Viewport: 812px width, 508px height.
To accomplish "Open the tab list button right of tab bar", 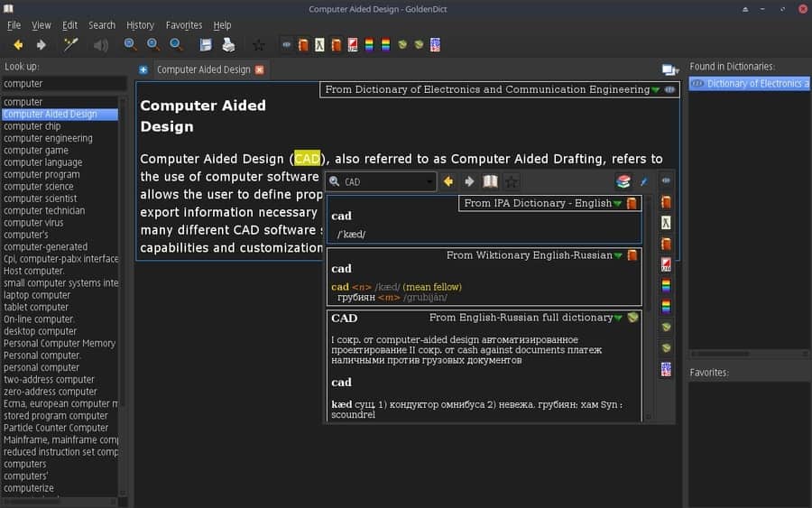I will click(x=670, y=69).
